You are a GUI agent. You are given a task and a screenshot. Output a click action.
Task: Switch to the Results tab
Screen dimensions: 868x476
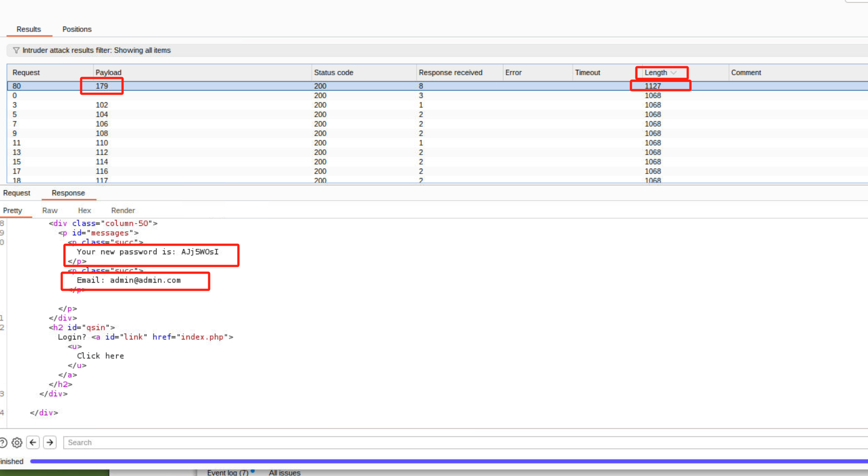(29, 29)
